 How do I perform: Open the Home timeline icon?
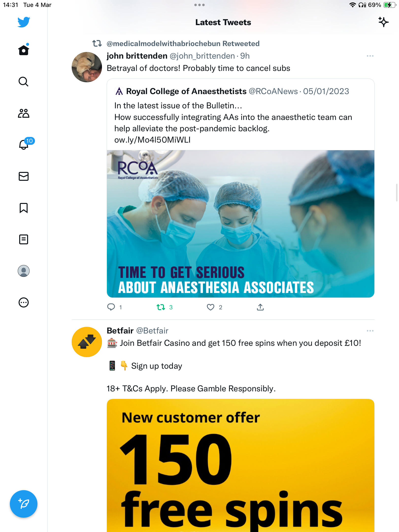(x=24, y=50)
